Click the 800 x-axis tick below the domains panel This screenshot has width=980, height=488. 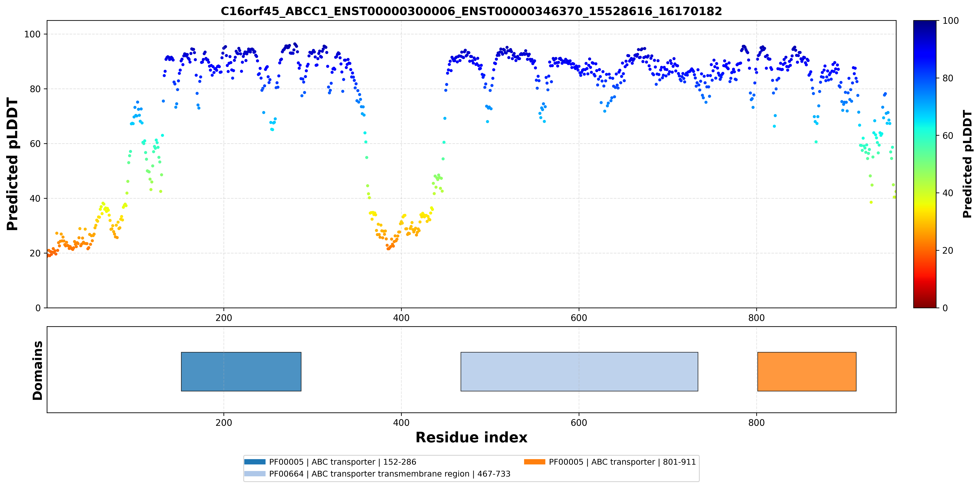click(x=756, y=423)
